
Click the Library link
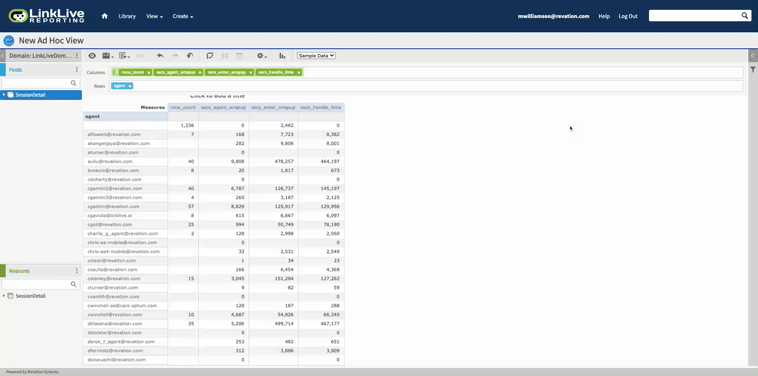click(127, 16)
